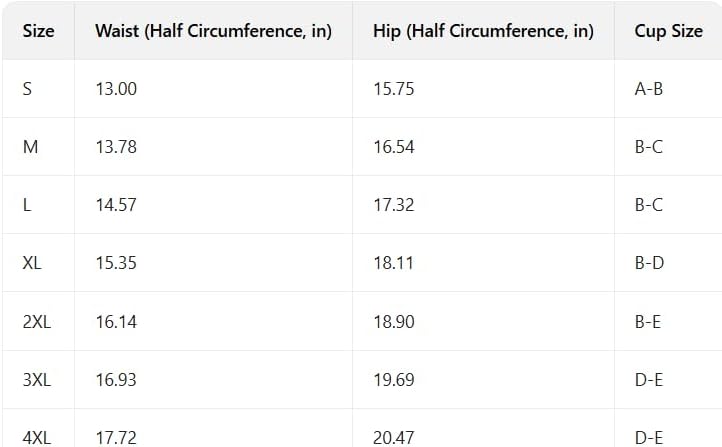Select hip value 16.54

394,147
